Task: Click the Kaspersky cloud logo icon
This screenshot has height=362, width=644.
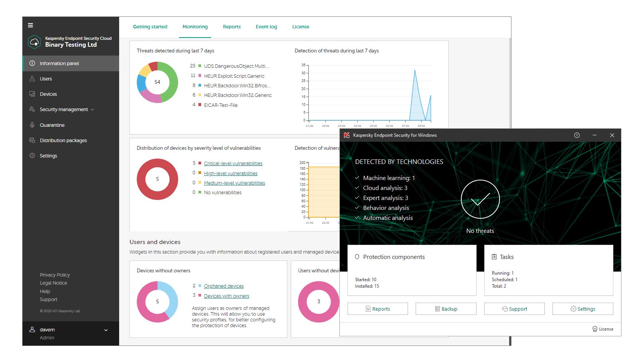Action: (34, 42)
